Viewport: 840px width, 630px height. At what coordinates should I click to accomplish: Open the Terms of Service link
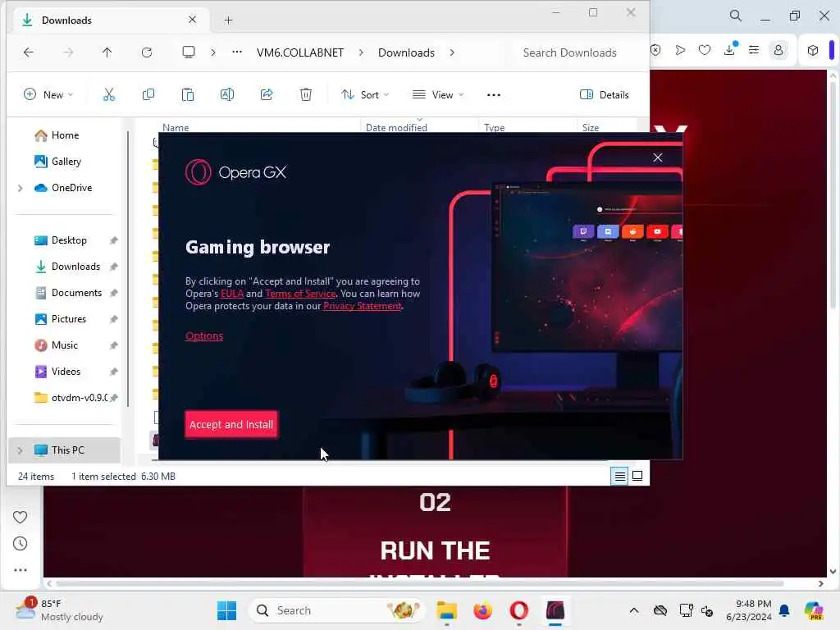coord(300,294)
